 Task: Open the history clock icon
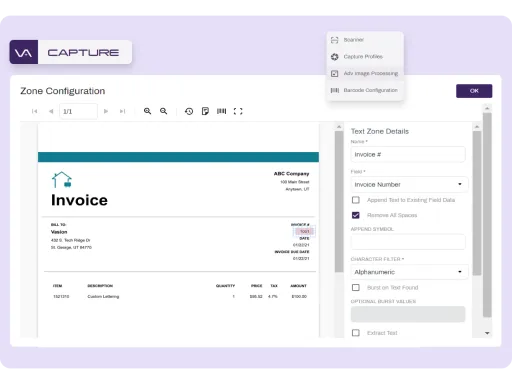click(x=189, y=111)
